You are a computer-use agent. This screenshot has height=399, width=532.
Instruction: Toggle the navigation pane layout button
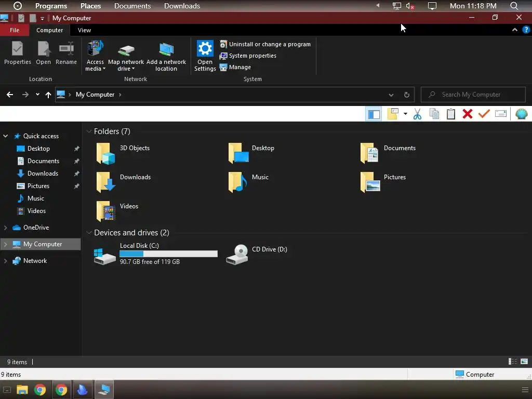point(374,114)
